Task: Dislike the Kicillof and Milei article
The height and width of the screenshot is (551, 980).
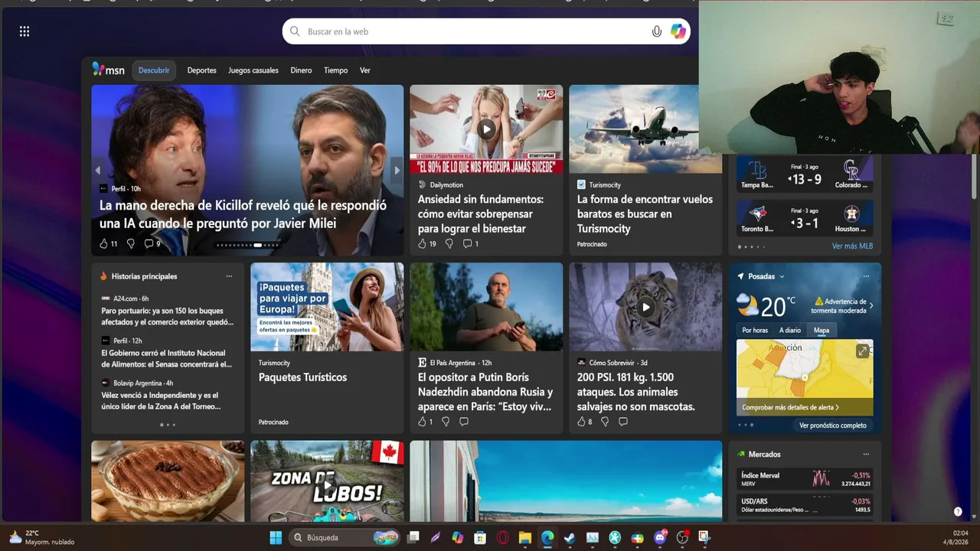Action: tap(130, 243)
